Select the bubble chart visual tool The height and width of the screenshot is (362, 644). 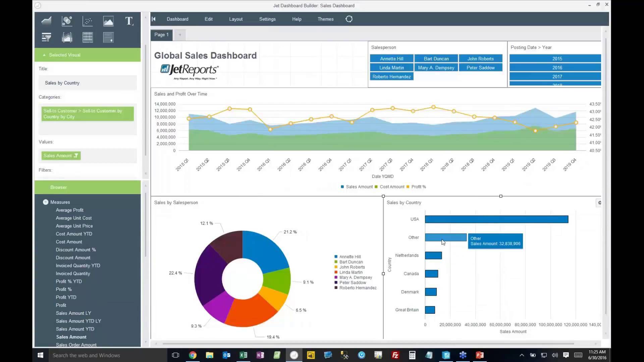coord(67,21)
